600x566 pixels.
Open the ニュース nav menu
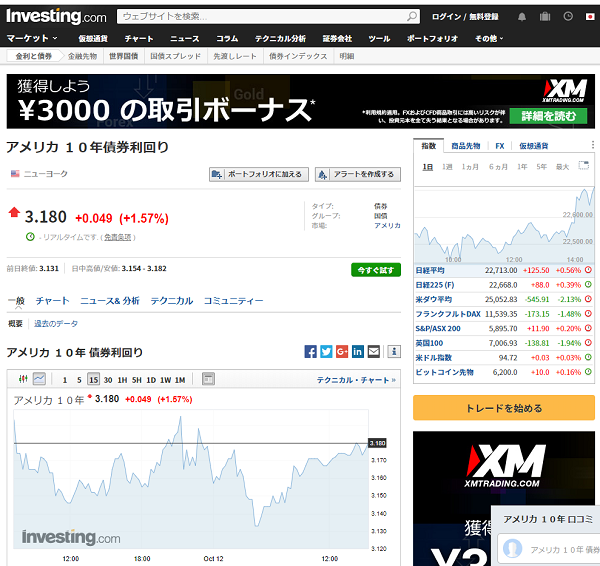[x=185, y=38]
